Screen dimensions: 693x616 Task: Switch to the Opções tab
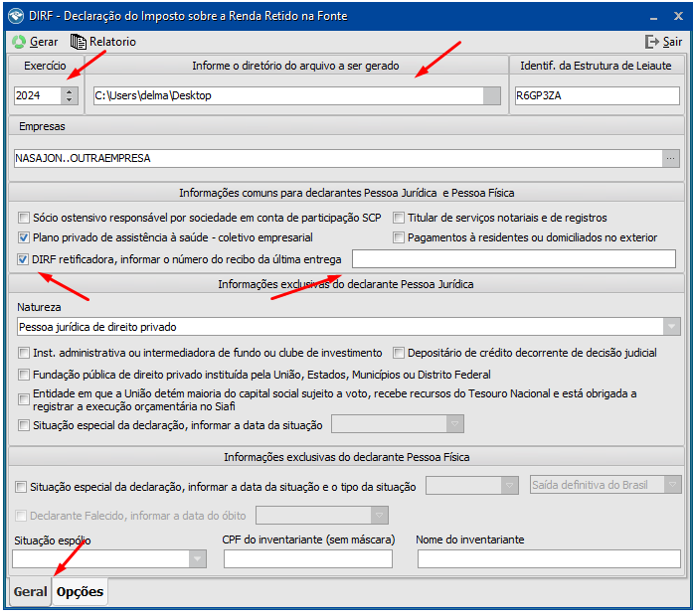click(x=80, y=592)
